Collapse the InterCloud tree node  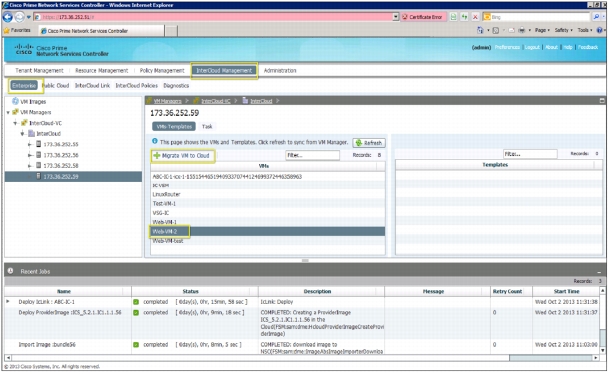tap(23, 134)
